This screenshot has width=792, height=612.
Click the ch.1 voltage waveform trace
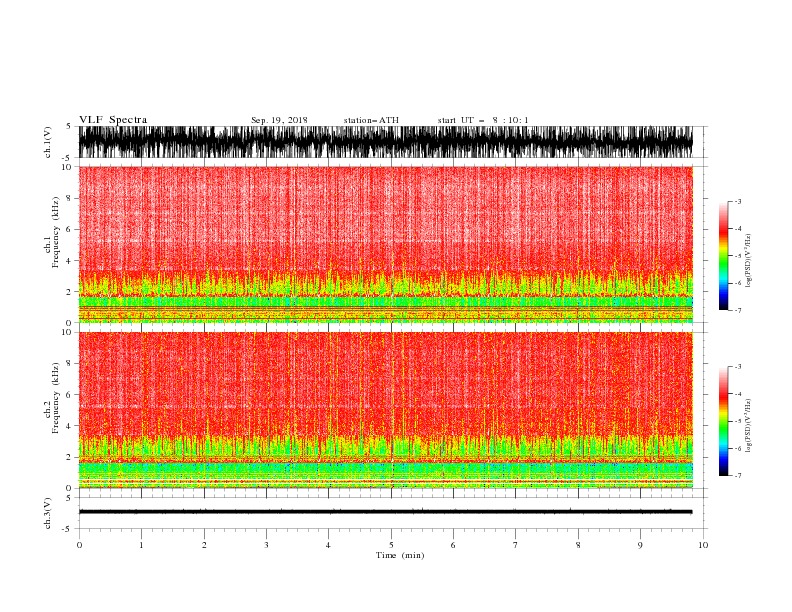pos(385,142)
